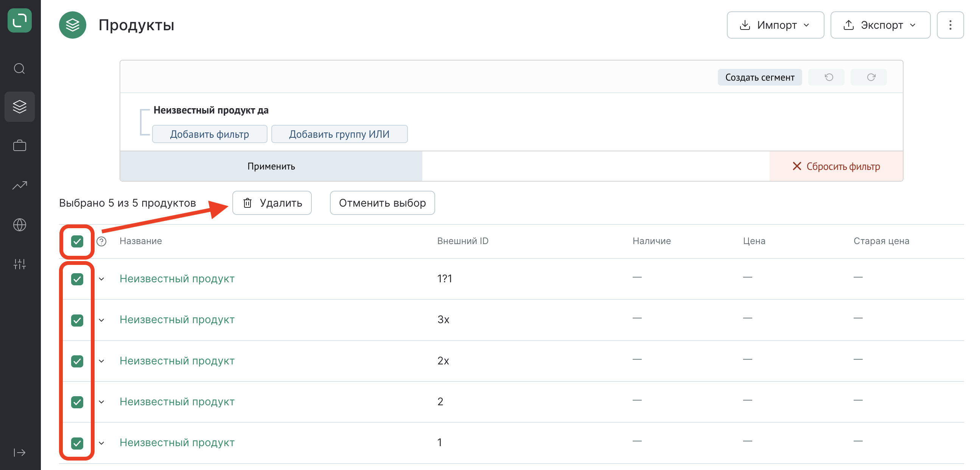980x470 pixels.
Task: Open Неизвестный продукт link with ID 1?1
Action: (x=177, y=279)
